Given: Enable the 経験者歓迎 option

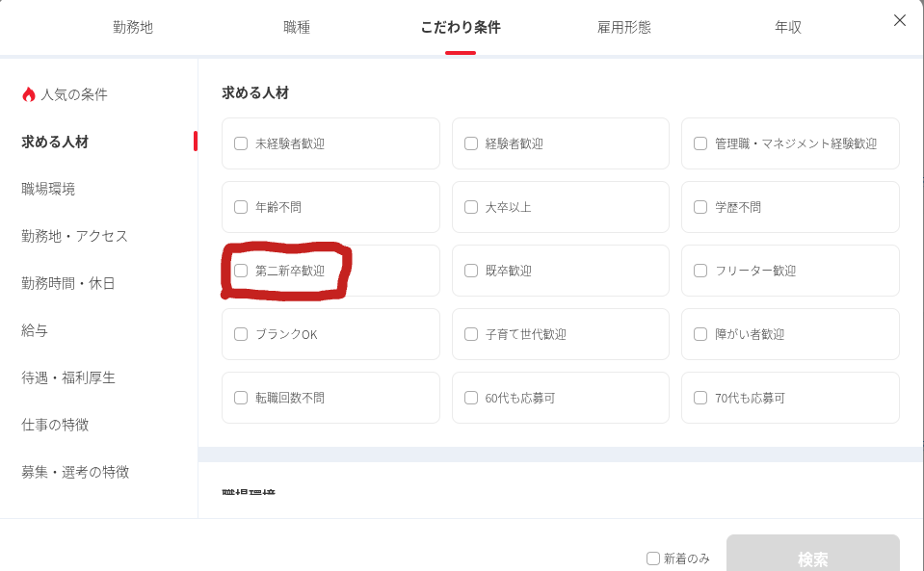Looking at the screenshot, I should coord(471,143).
